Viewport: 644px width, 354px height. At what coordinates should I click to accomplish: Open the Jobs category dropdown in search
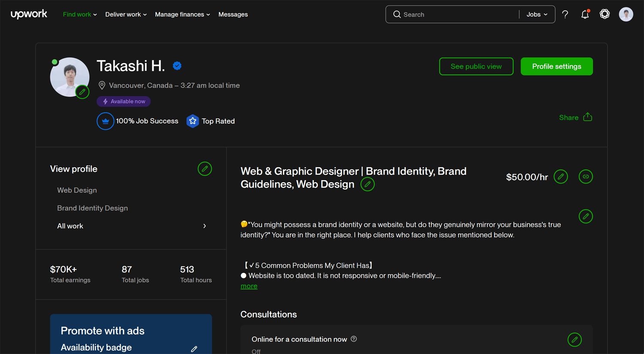536,14
